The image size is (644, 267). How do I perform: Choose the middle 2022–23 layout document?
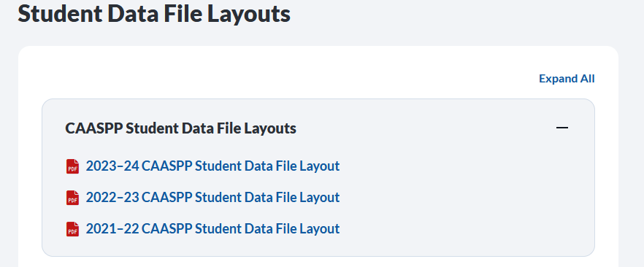(x=212, y=197)
